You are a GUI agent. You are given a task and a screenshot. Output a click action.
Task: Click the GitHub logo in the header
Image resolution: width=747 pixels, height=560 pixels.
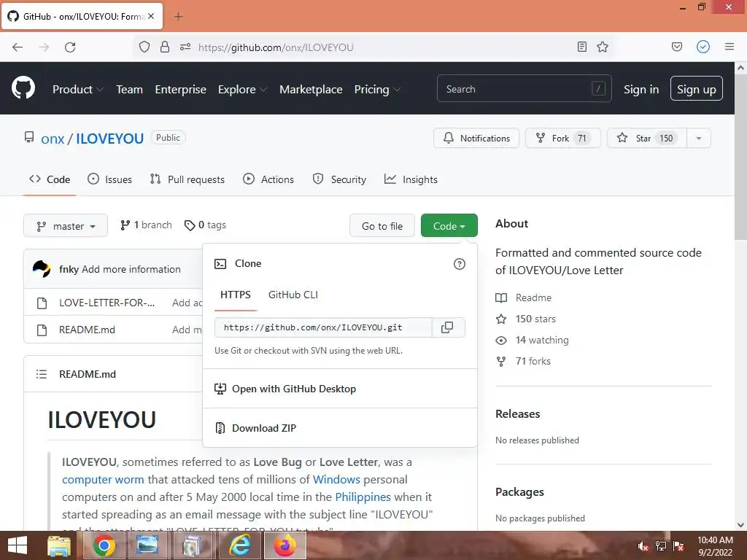click(23, 88)
